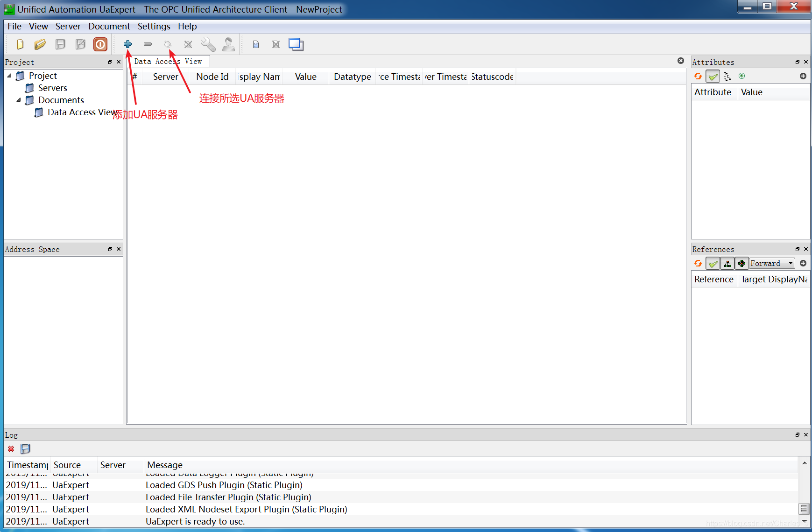The image size is (812, 532).
Task: Close the Data Access View document
Action: coord(681,61)
